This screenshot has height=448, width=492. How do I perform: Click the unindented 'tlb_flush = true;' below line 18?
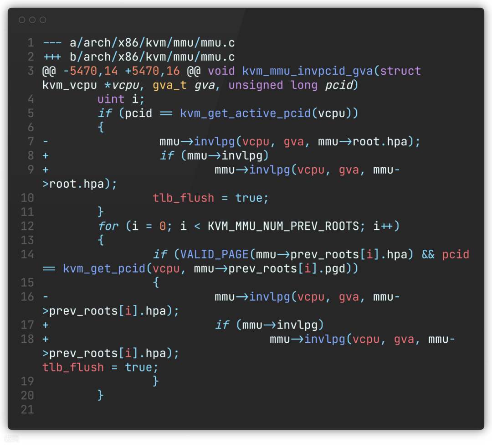click(x=100, y=368)
